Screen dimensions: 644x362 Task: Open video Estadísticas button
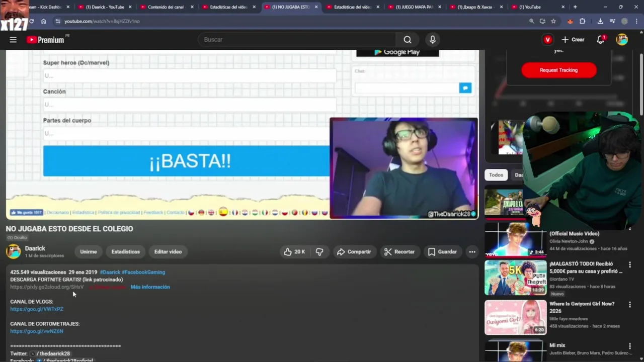pos(125,252)
